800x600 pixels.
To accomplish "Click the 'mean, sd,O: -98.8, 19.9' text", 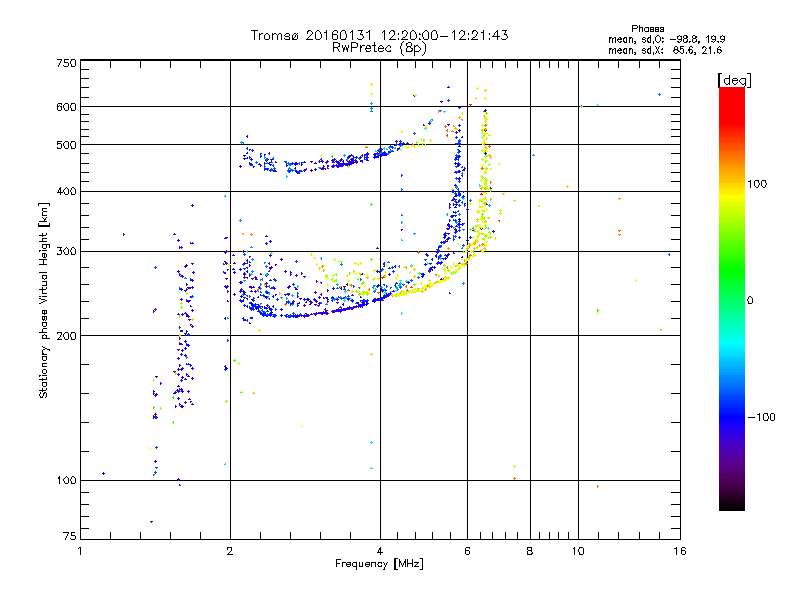I will click(666, 39).
